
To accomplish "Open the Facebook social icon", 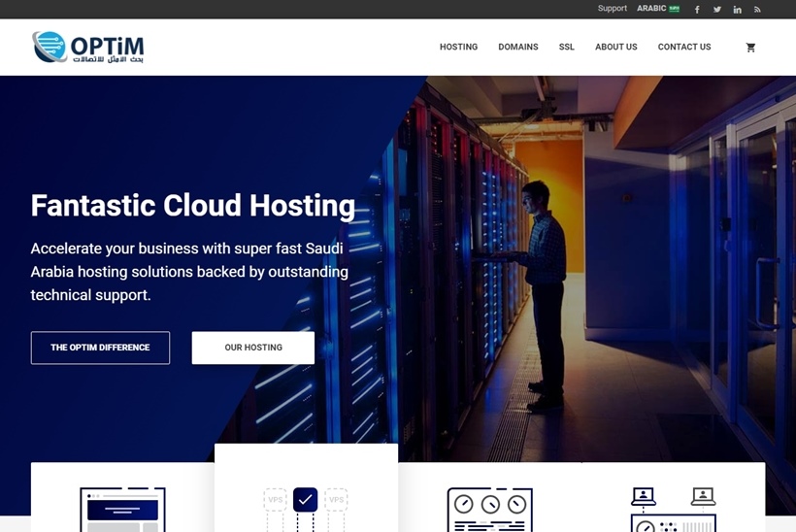I will 697,9.
